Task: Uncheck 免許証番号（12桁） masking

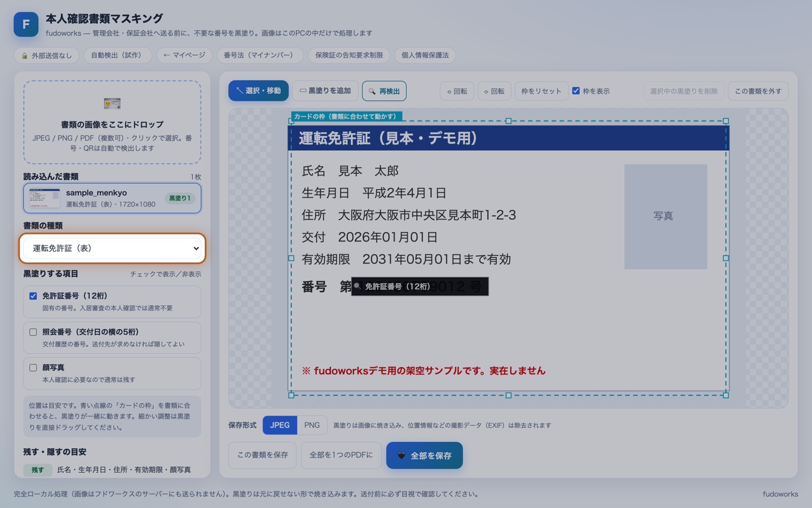Action: click(x=33, y=296)
